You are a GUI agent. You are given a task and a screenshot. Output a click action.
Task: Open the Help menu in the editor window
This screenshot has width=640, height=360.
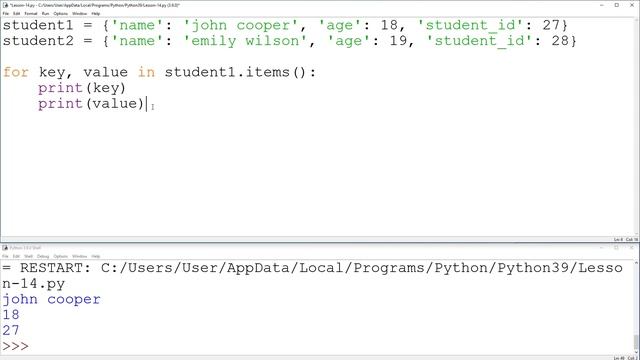(x=96, y=13)
